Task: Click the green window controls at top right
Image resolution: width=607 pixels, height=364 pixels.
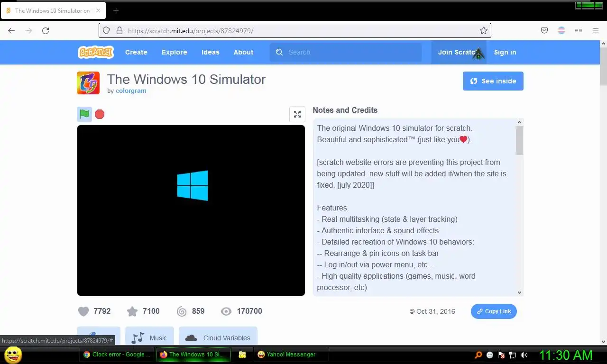Action: tap(589, 5)
